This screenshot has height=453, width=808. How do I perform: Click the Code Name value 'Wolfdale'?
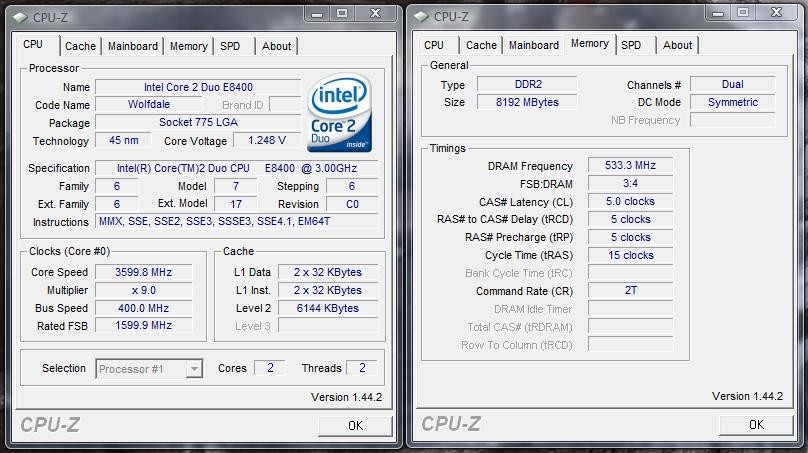click(149, 105)
